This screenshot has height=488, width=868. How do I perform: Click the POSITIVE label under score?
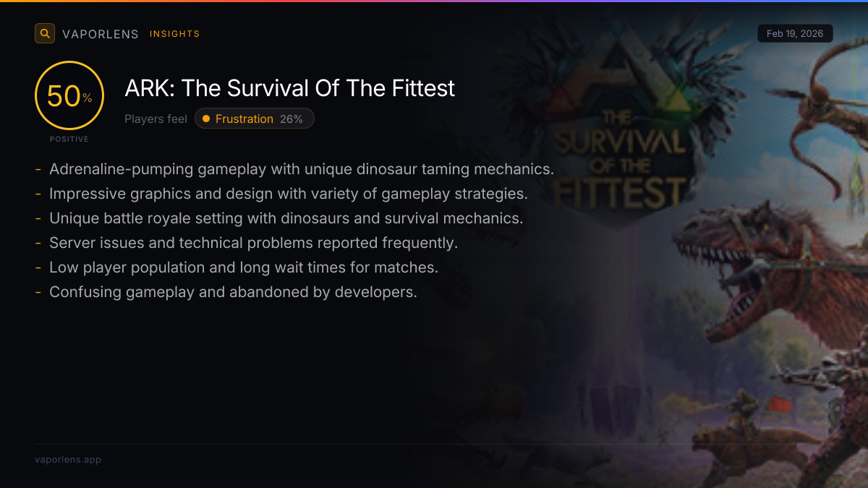tap(69, 139)
